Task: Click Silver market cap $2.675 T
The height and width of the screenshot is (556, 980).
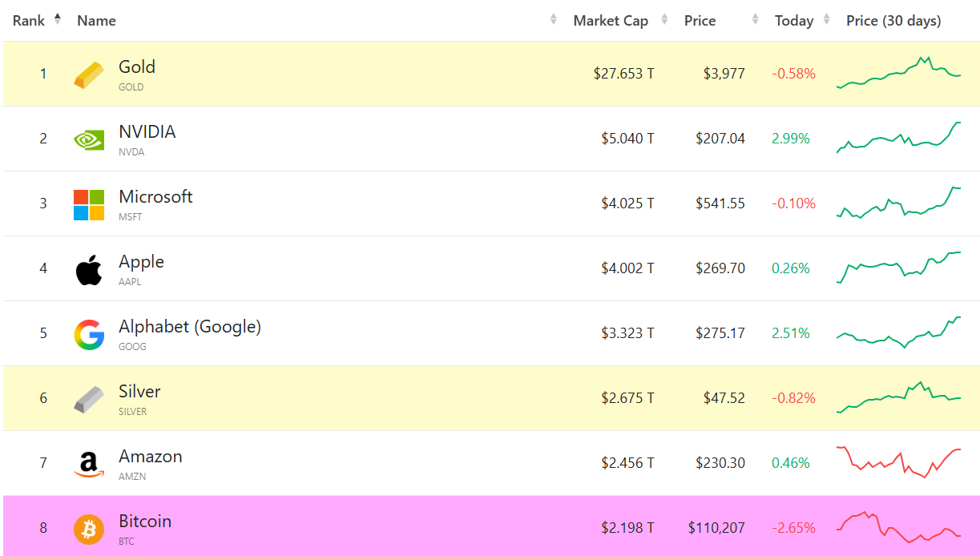Action: [x=627, y=398]
